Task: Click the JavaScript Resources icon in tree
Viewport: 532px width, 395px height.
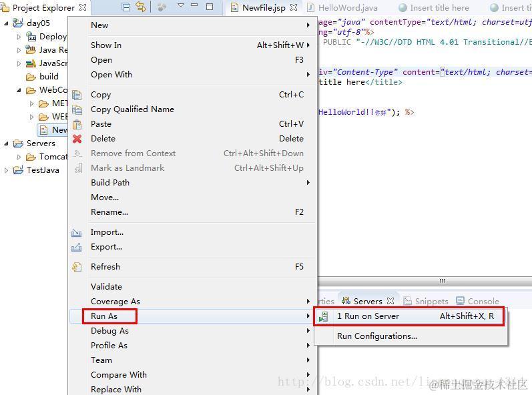Action: [31, 63]
